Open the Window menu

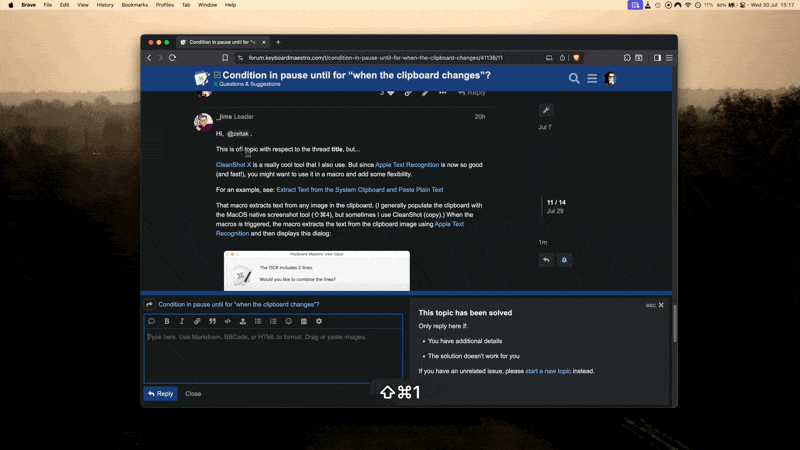207,5
